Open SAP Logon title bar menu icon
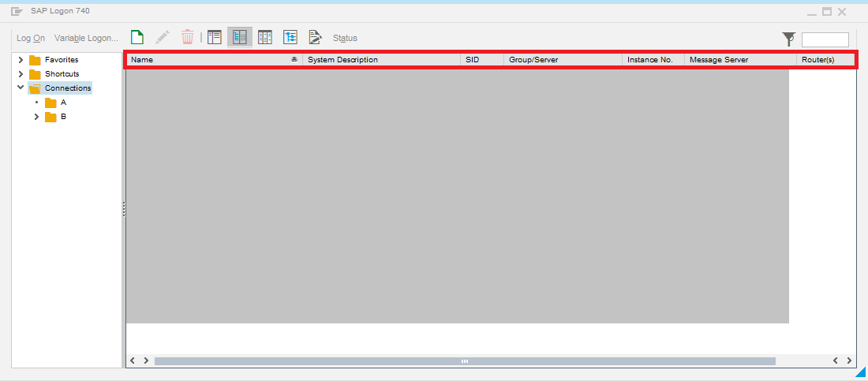Screen dimensions: 868x381 pos(17,11)
